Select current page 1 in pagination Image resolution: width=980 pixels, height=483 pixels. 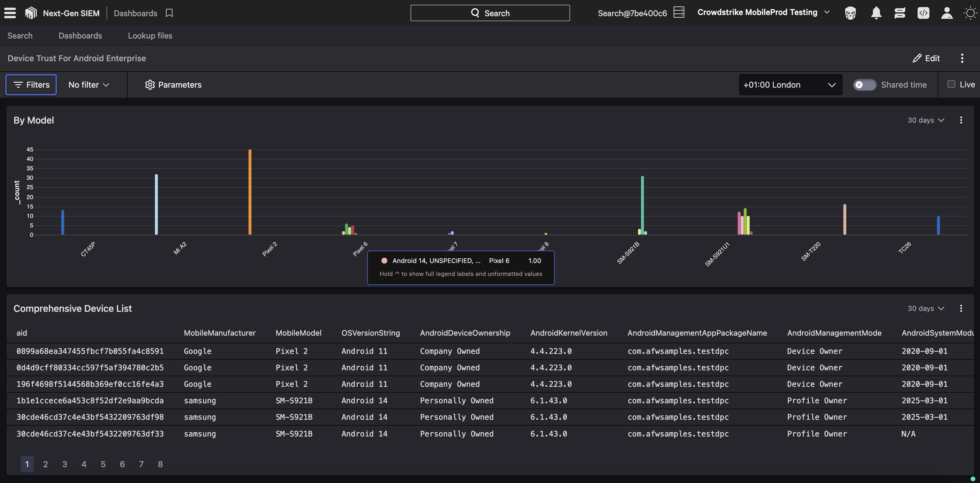pyautogui.click(x=27, y=464)
